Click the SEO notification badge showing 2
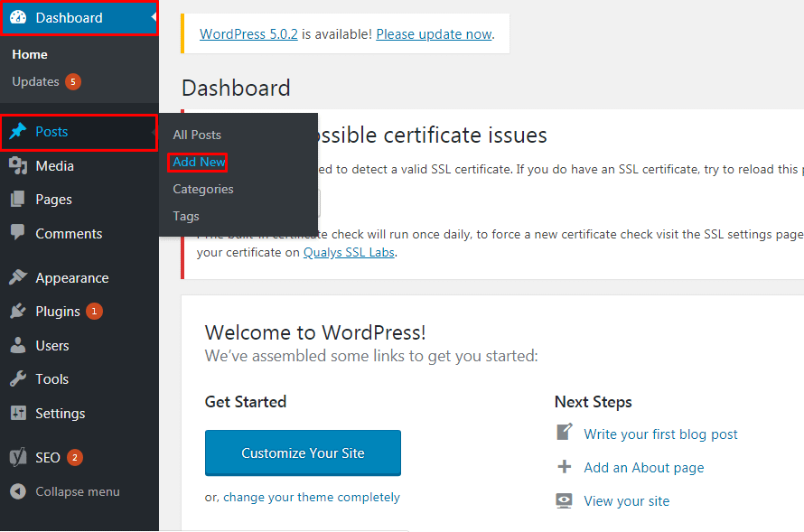This screenshot has height=532, width=804. coord(74,457)
